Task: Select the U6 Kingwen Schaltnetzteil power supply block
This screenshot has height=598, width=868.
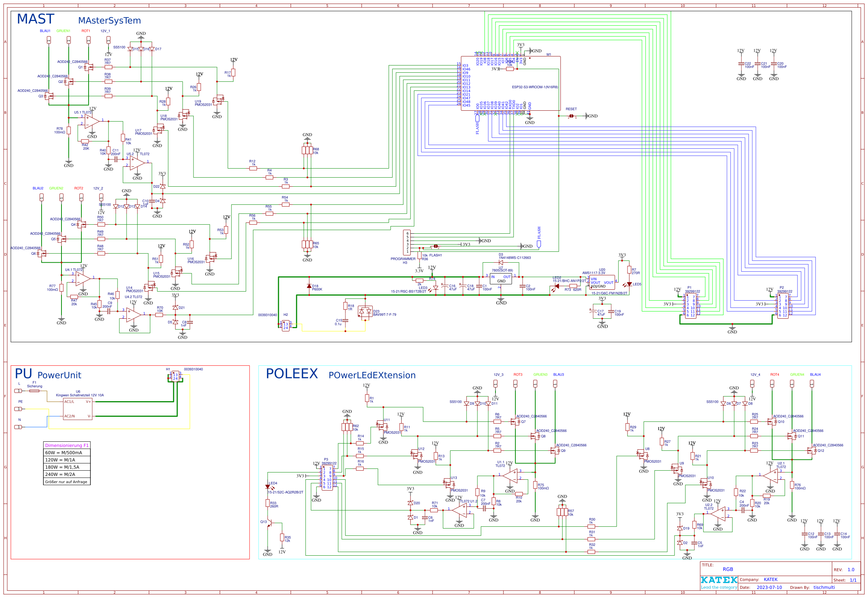Action: coord(77,409)
